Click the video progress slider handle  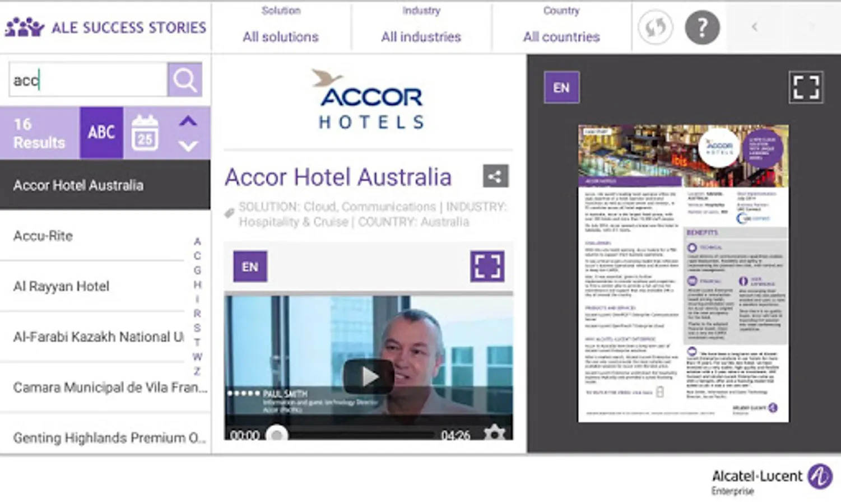tap(276, 435)
